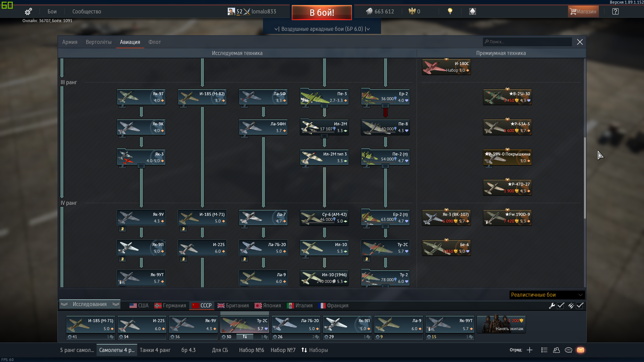Click the wrench auto-repair icon
The image size is (644, 362).
(x=552, y=306)
